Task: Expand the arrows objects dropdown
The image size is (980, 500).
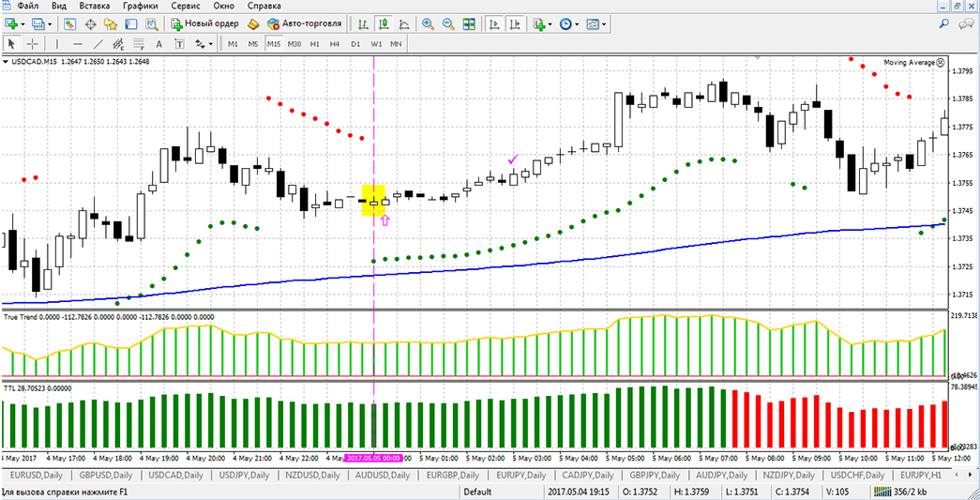Action: pyautogui.click(x=211, y=44)
